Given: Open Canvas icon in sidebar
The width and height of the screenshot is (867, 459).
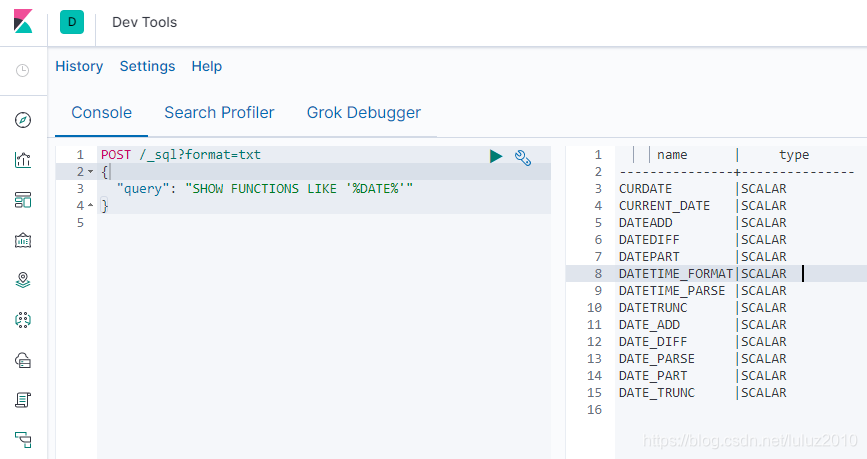Looking at the screenshot, I should pos(23,240).
